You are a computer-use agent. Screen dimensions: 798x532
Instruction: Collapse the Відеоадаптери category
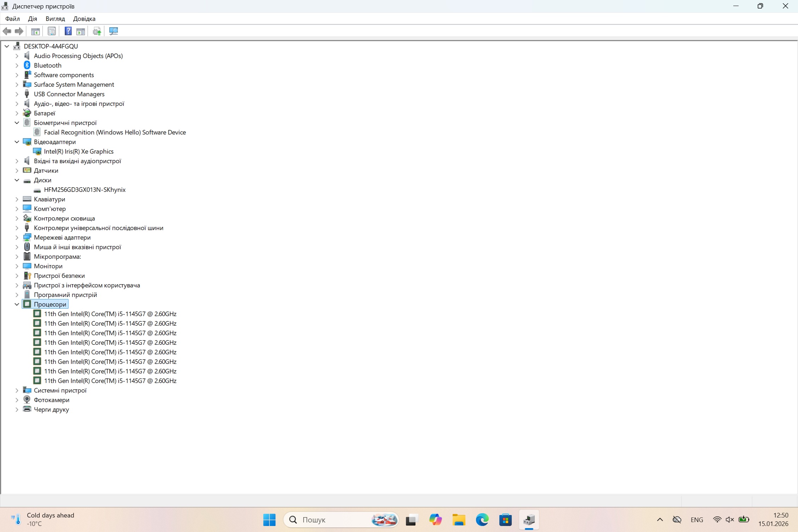pyautogui.click(x=17, y=142)
